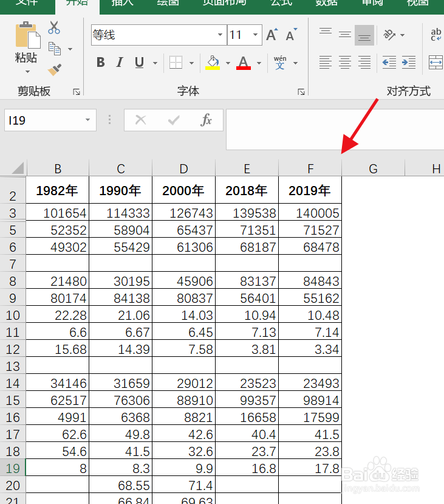Increase indent

[x=409, y=63]
